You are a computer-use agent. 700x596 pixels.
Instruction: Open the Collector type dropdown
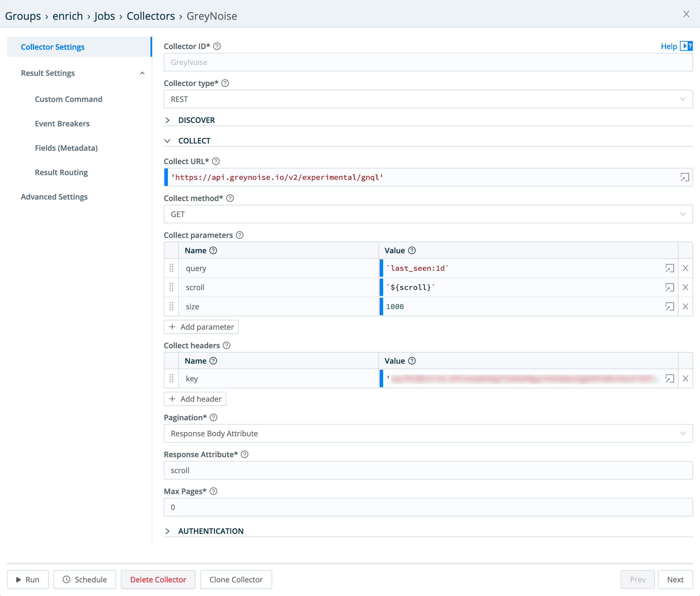tap(428, 99)
